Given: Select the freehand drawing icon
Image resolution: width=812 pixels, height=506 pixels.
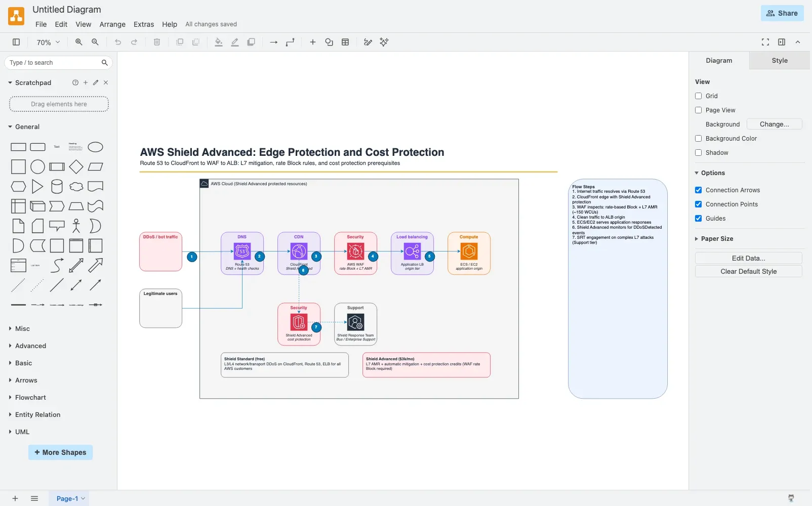Looking at the screenshot, I should coord(368,43).
